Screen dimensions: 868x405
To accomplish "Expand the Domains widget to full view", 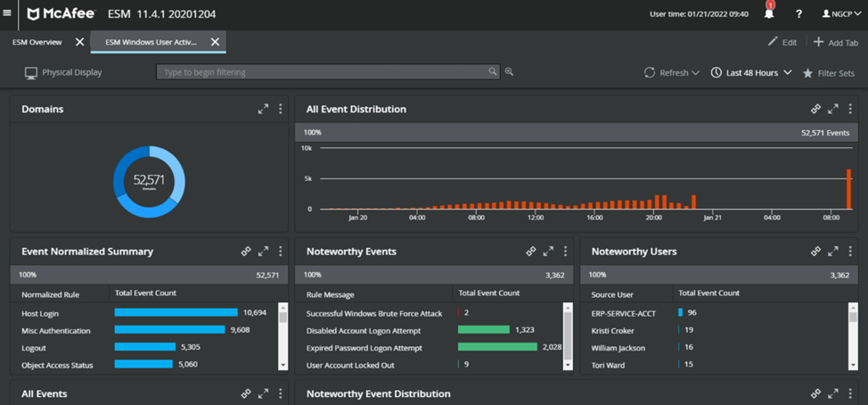I will [263, 109].
